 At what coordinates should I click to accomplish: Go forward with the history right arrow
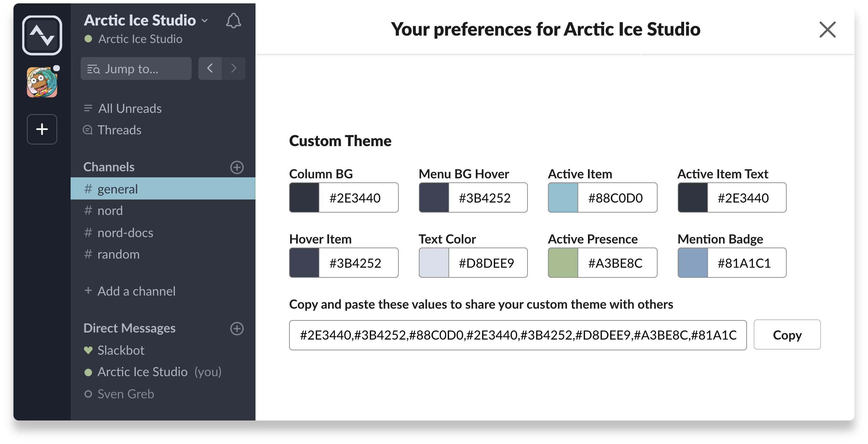pyautogui.click(x=234, y=69)
